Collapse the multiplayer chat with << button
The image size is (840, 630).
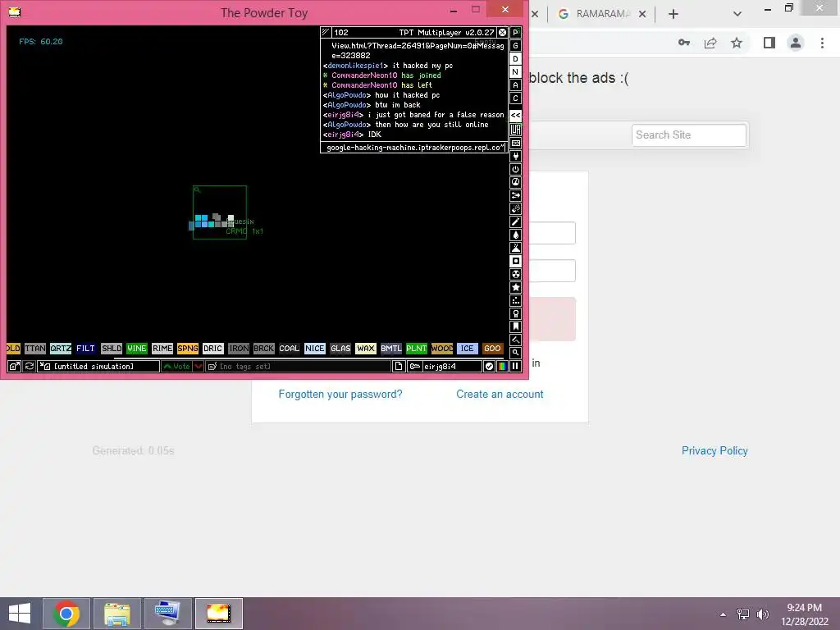point(515,115)
